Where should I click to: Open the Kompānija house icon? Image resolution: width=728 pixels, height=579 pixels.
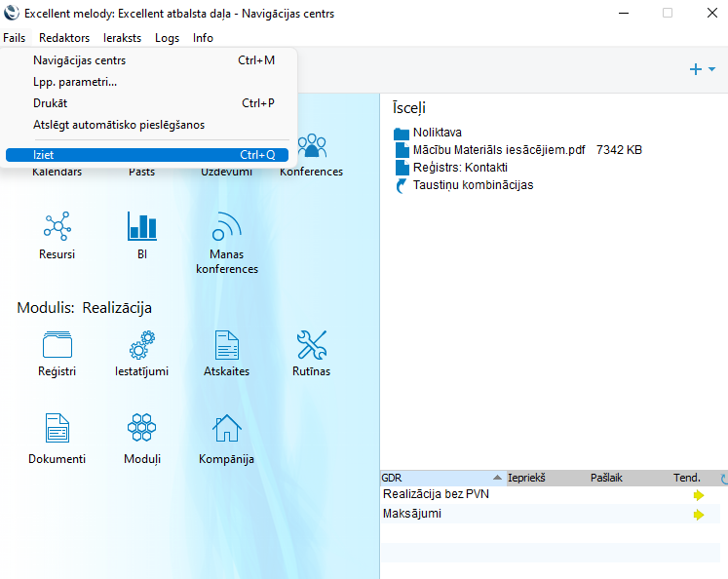(x=226, y=429)
